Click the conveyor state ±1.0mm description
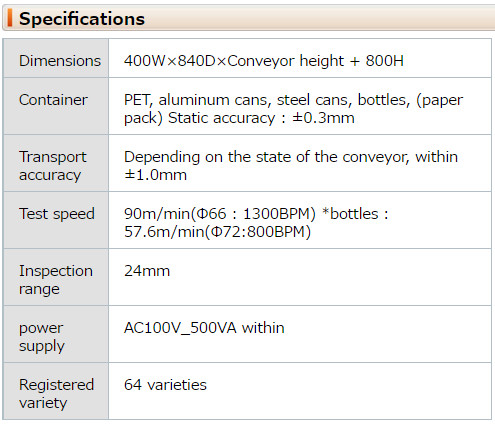The height and width of the screenshot is (425, 495). coord(291,166)
